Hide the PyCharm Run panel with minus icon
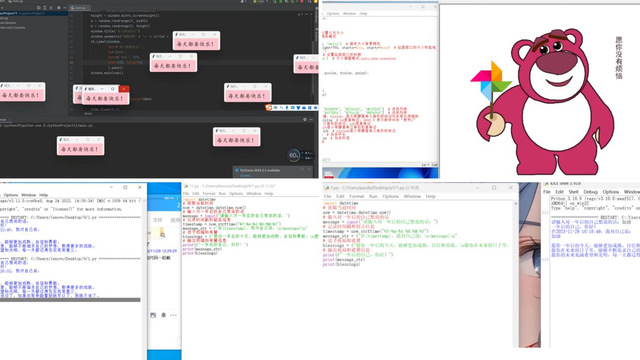The width and height of the screenshot is (640, 360). point(311,120)
